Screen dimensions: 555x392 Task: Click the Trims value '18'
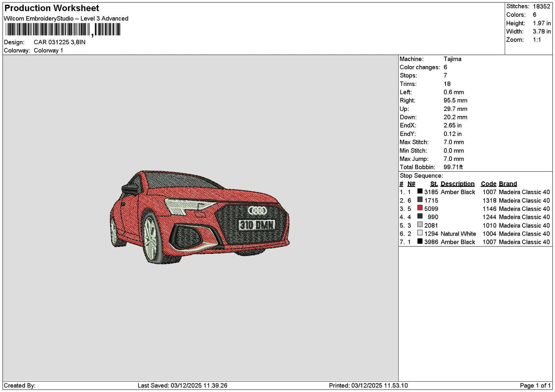447,84
